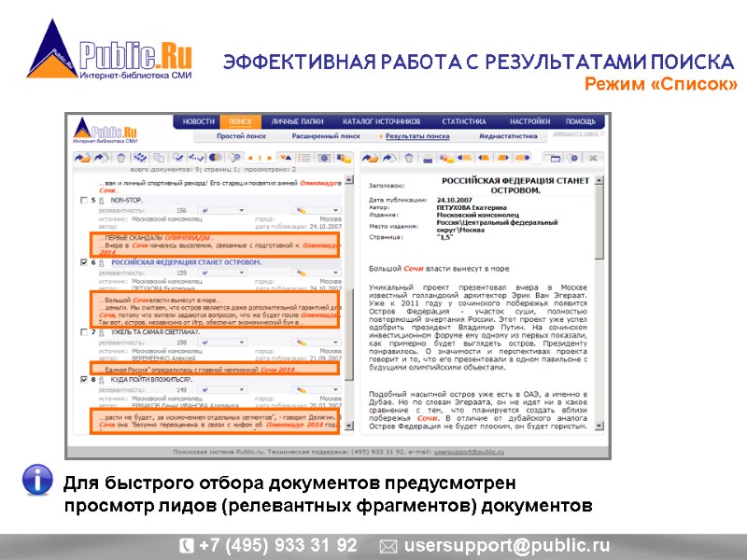Open folder dropdown in document 8 row

[x=317, y=389]
